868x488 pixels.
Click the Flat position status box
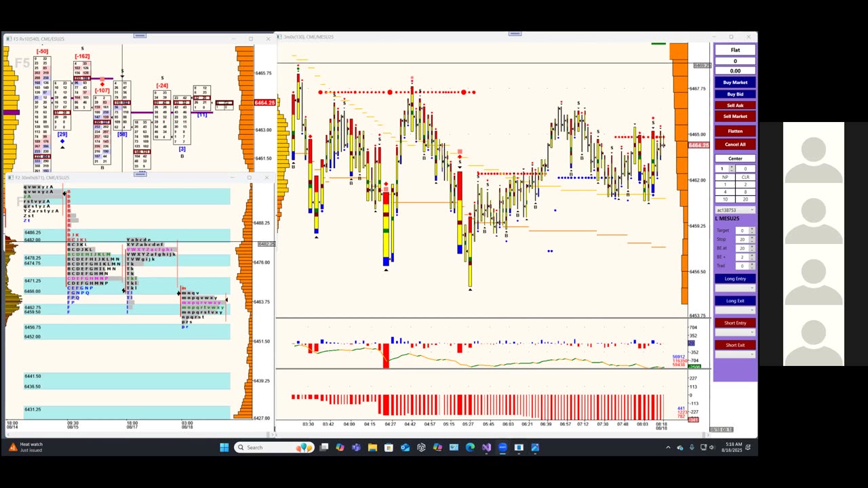tap(735, 50)
